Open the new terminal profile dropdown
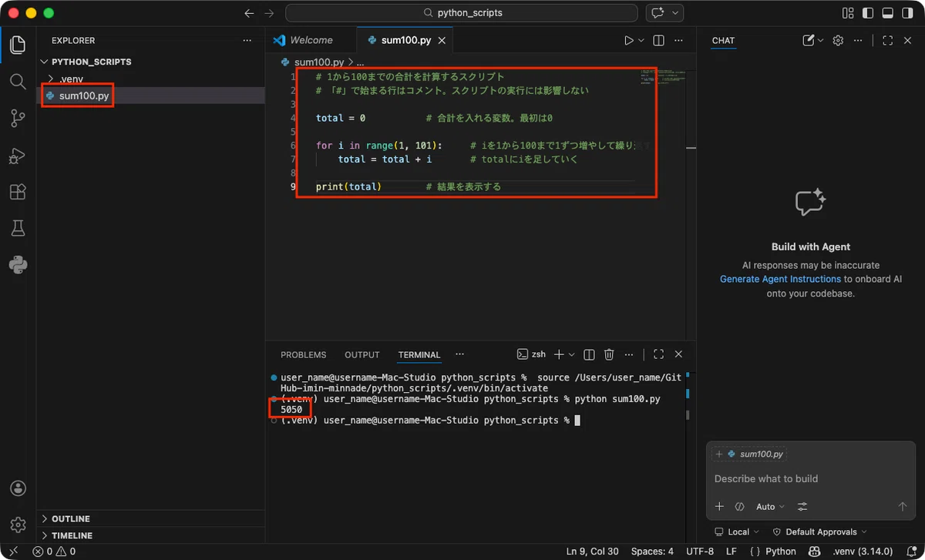 click(x=571, y=354)
